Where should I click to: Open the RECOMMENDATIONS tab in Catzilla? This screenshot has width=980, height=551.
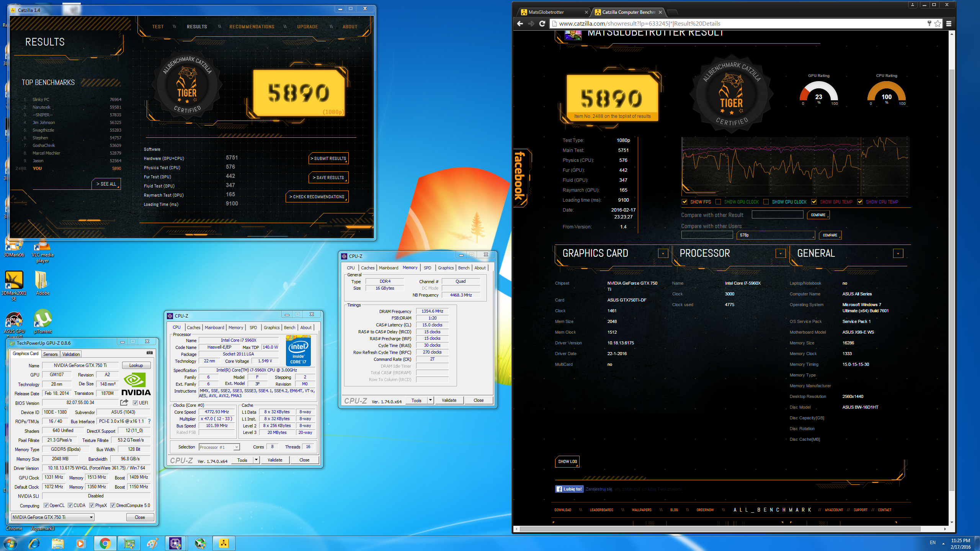[x=252, y=27]
